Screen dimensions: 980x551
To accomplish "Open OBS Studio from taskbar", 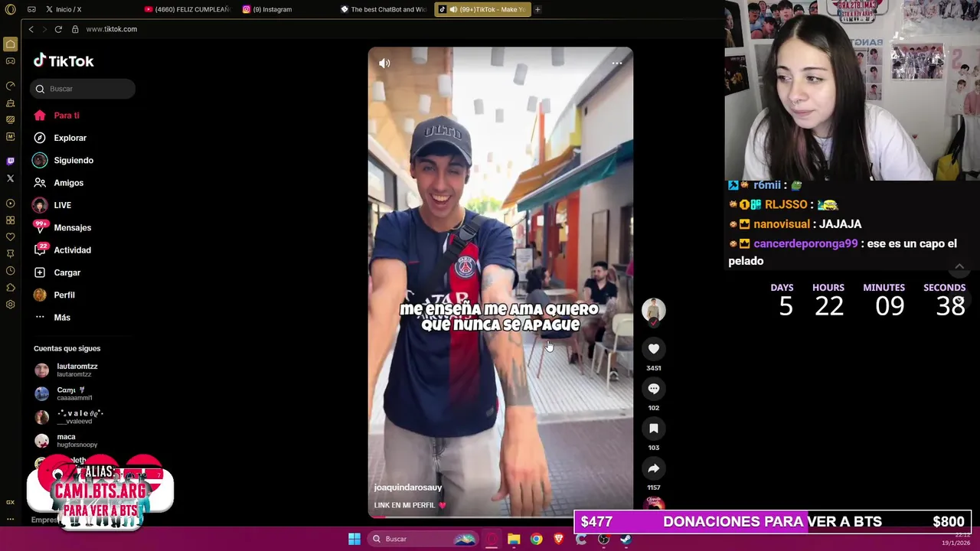I will (x=603, y=539).
